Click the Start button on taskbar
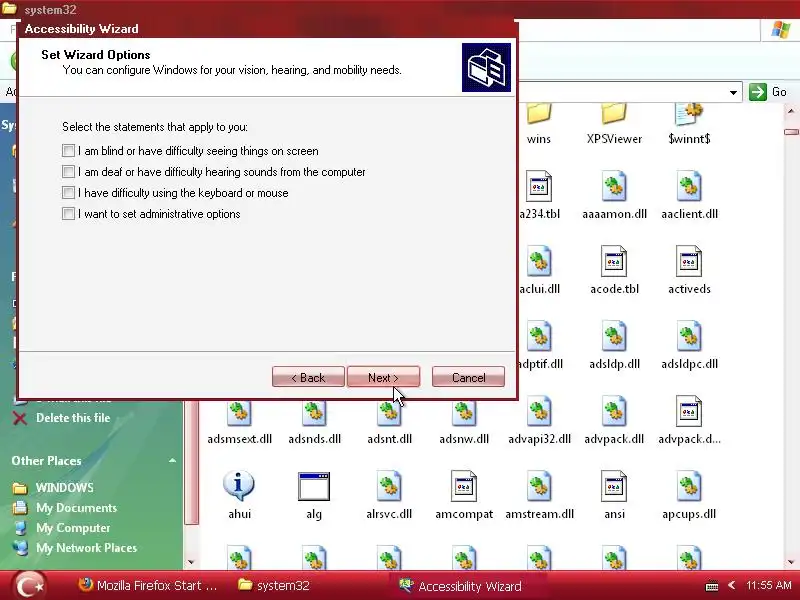This screenshot has width=800, height=600. (30, 585)
